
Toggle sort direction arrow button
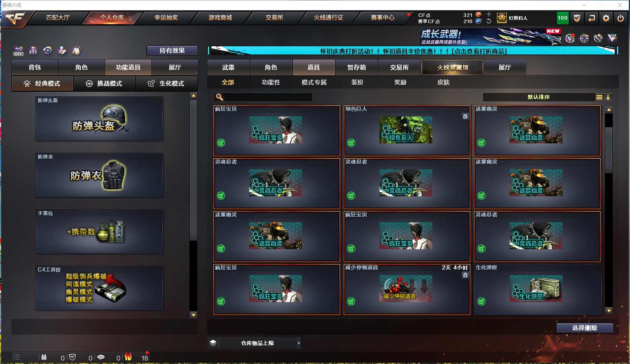click(x=608, y=97)
